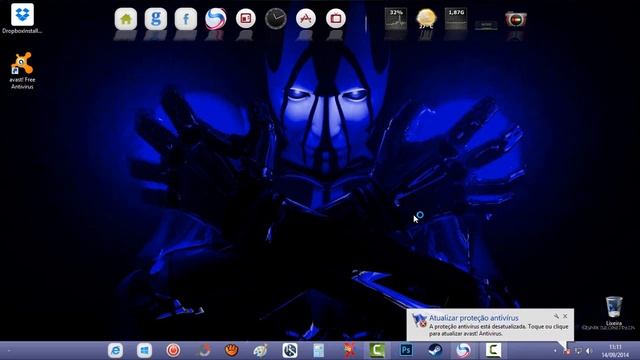Viewport: 640px width, 360px height.
Task: Open the avast! Free Antivirus desktop shortcut
Action: coord(22,70)
